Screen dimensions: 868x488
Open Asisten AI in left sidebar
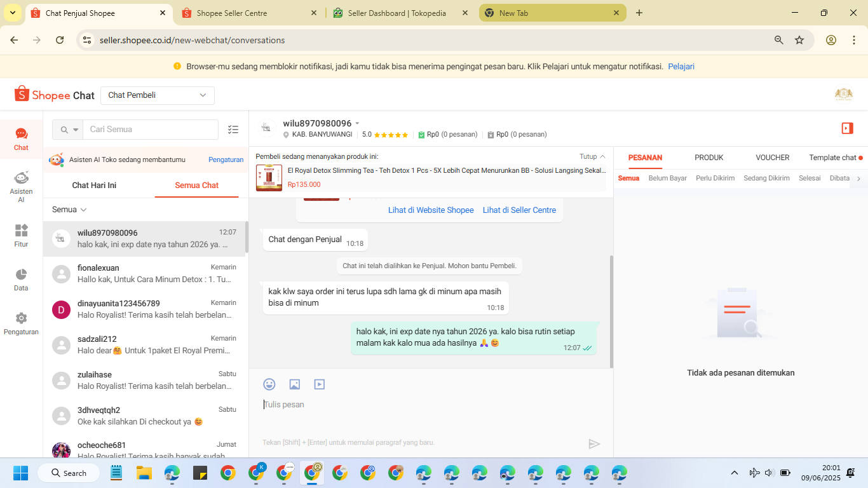(21, 187)
